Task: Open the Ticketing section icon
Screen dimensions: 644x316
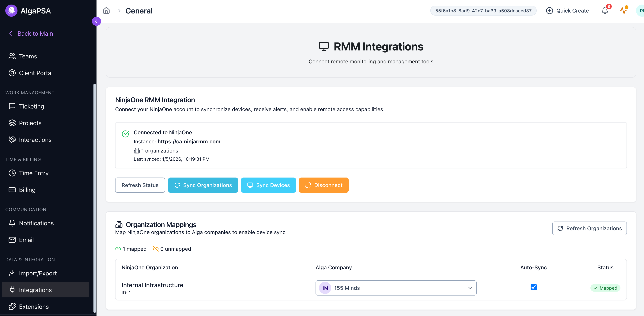Action: point(12,106)
